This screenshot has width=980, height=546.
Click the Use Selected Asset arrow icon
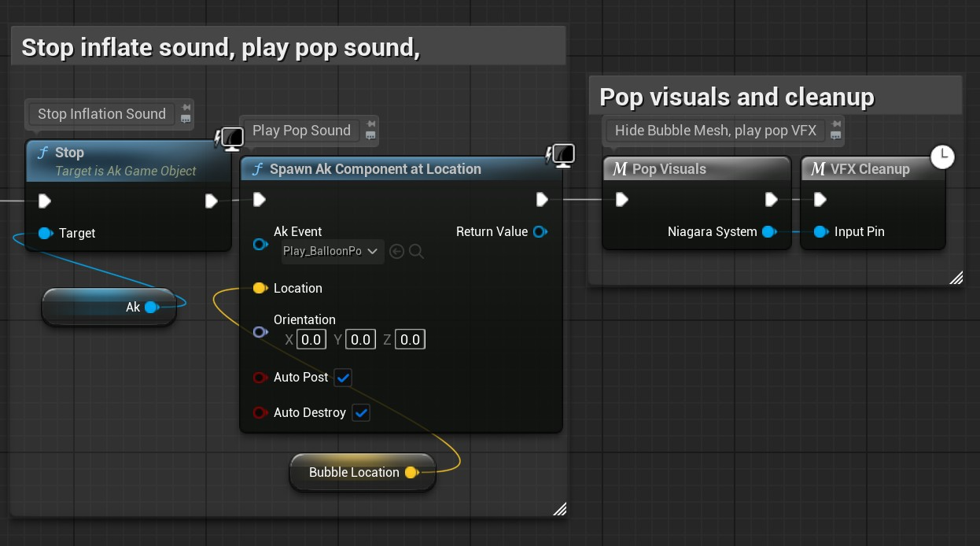[x=396, y=252]
